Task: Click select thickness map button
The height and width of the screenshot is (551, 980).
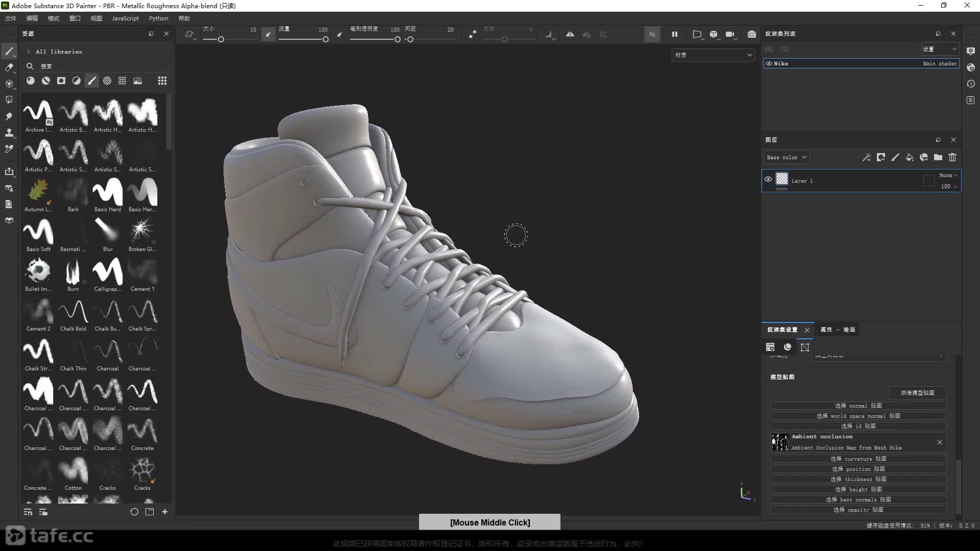Action: 858,479
